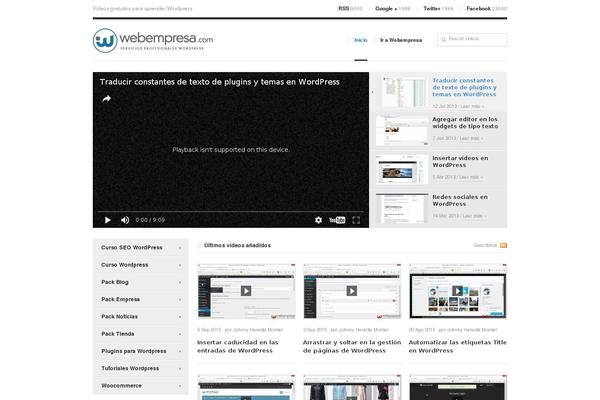Click thumbnail beside 'Agregar editor en los widgets'
Viewport: 600px width, 400px height.
pos(402,131)
